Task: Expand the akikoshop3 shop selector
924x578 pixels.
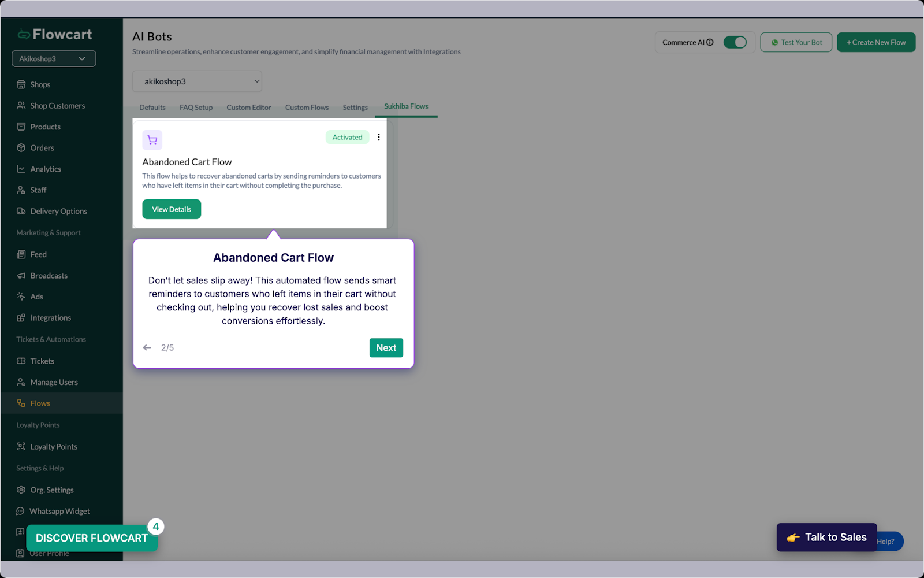Action: pyautogui.click(x=197, y=81)
